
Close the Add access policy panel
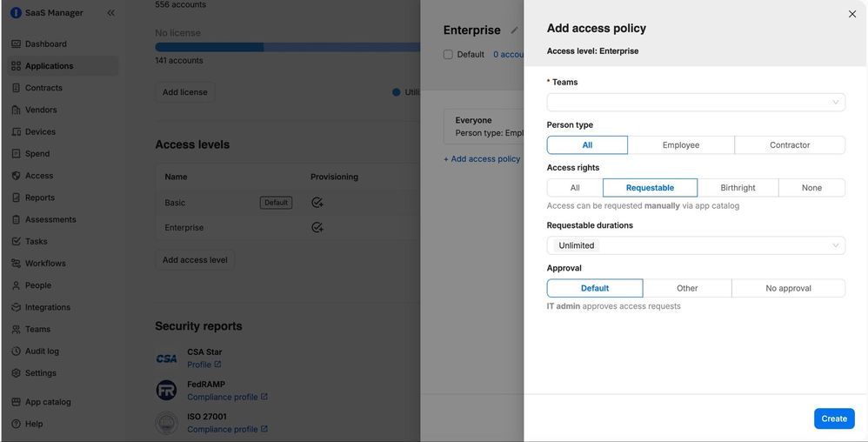851,14
